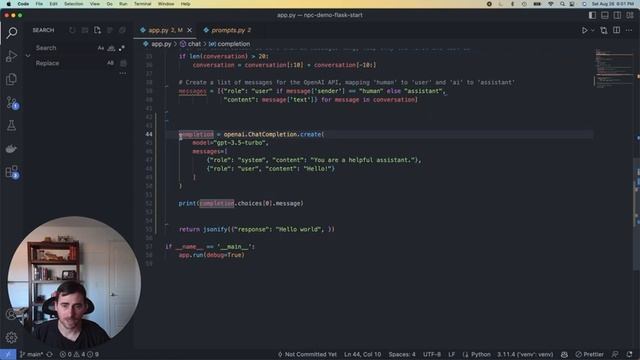
Task: Collapse the Replace row chevron
Action: pos(28,56)
